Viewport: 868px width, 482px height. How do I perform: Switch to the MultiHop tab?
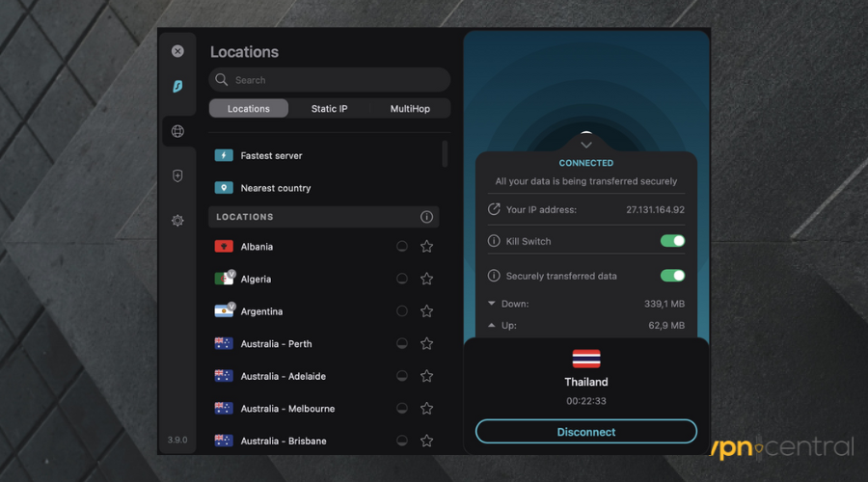[x=410, y=109]
